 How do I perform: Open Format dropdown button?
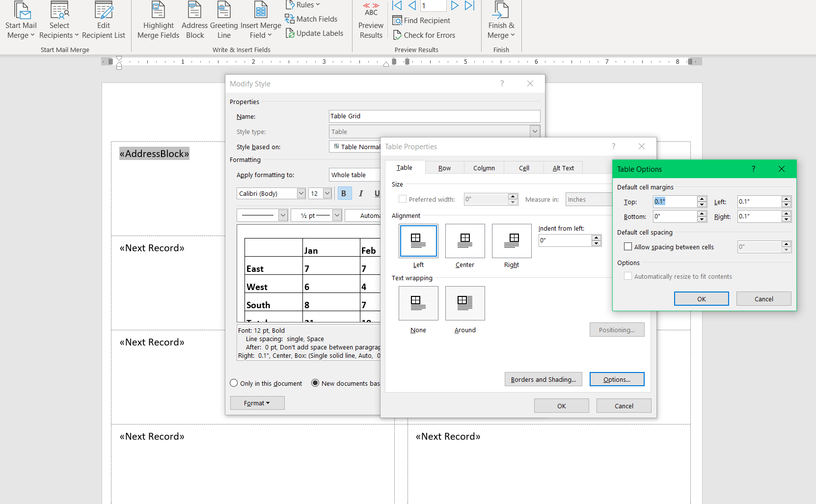257,403
